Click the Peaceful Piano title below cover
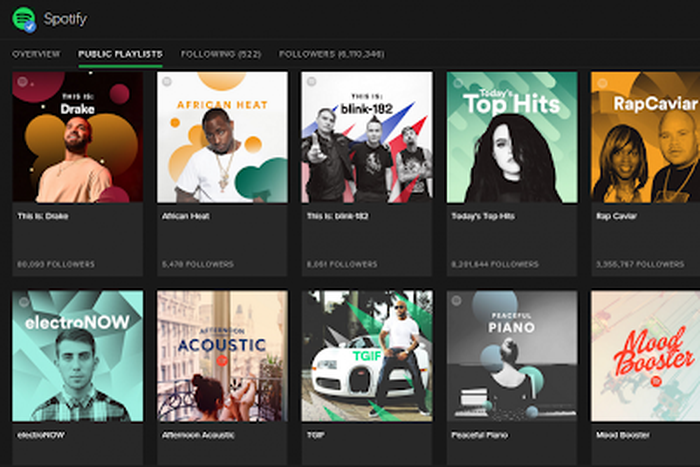Screen dimensions: 700x467 point(479,435)
